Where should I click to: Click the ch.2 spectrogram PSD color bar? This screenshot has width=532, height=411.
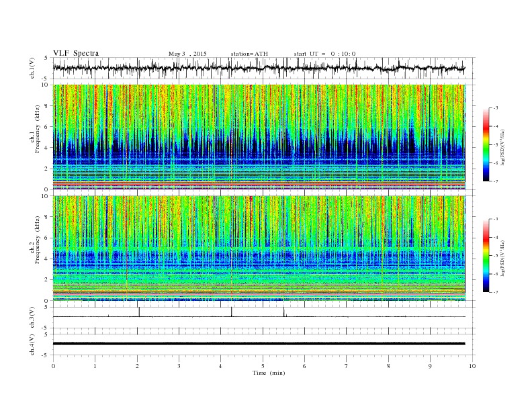[x=486, y=256]
